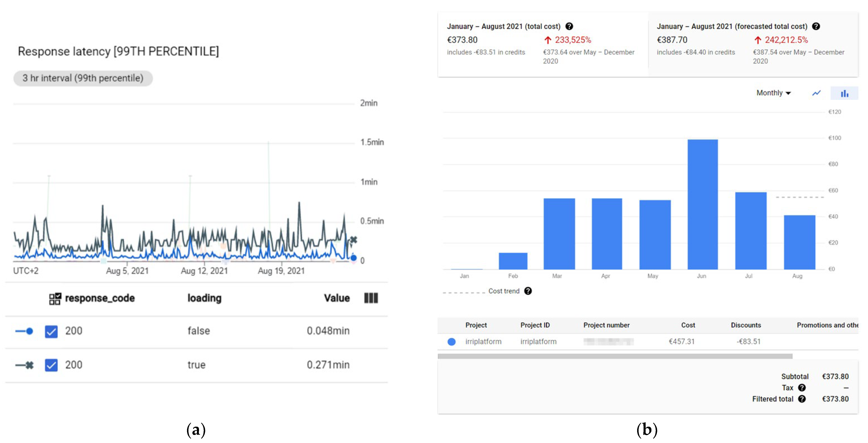Click help icon beside total cost heading
Screen dimensions: 868x443
point(569,26)
